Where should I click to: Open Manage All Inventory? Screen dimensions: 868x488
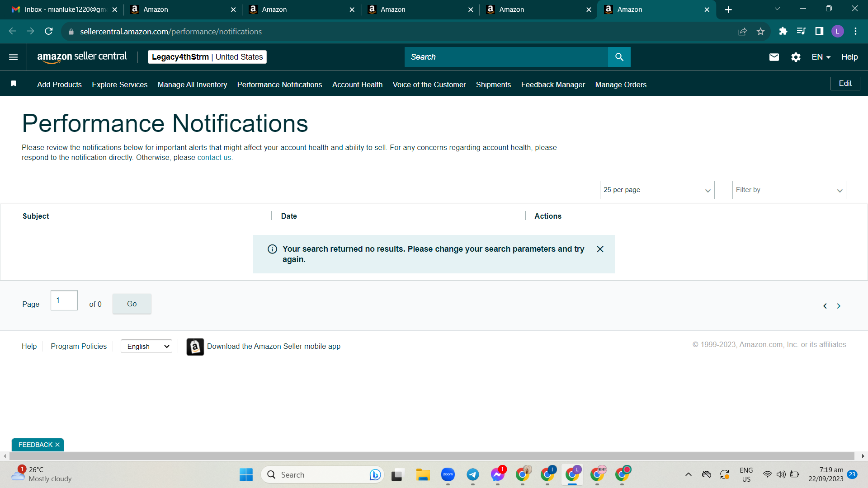pyautogui.click(x=192, y=84)
